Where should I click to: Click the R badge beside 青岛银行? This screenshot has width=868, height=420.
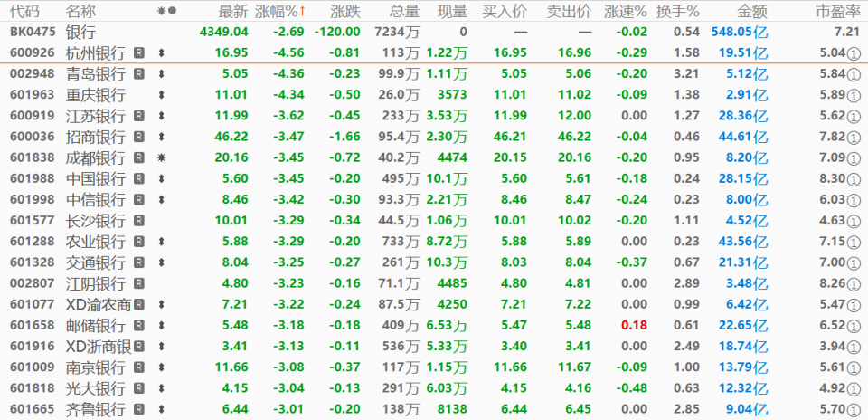(x=139, y=73)
